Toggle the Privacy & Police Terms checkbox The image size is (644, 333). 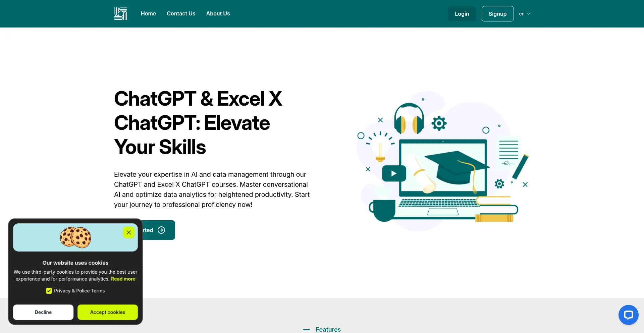click(49, 291)
